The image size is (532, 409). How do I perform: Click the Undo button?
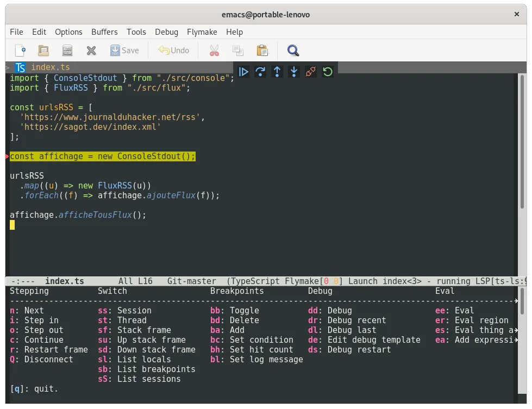tap(173, 50)
